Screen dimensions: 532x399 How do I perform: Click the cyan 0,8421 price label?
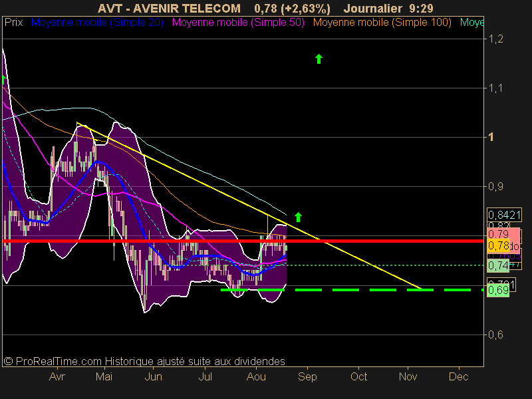coord(504,215)
